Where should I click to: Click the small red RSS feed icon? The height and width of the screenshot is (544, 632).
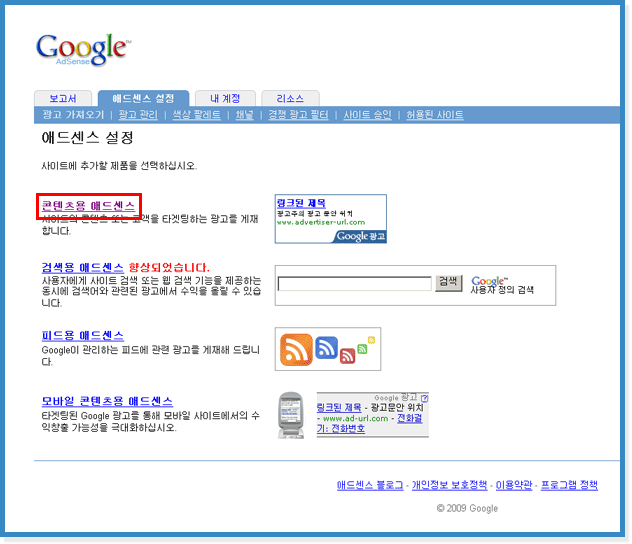pos(347,355)
